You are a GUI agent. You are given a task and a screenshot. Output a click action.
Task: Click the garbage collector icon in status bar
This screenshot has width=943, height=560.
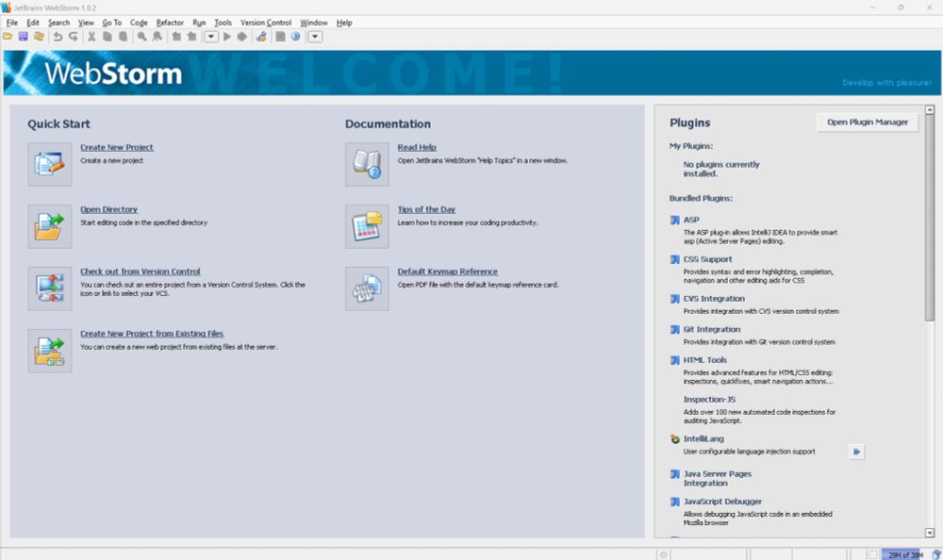tap(935, 554)
